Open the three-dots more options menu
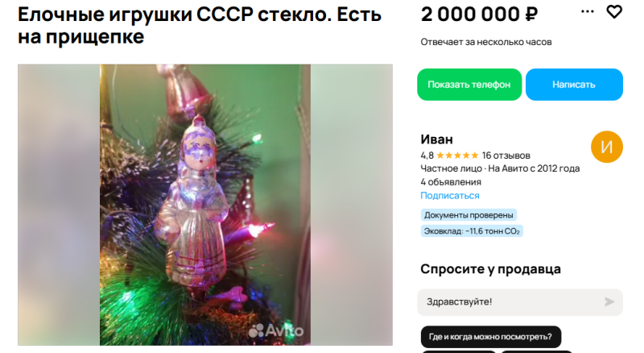Image resolution: width=644 pixels, height=353 pixels. 588,11
